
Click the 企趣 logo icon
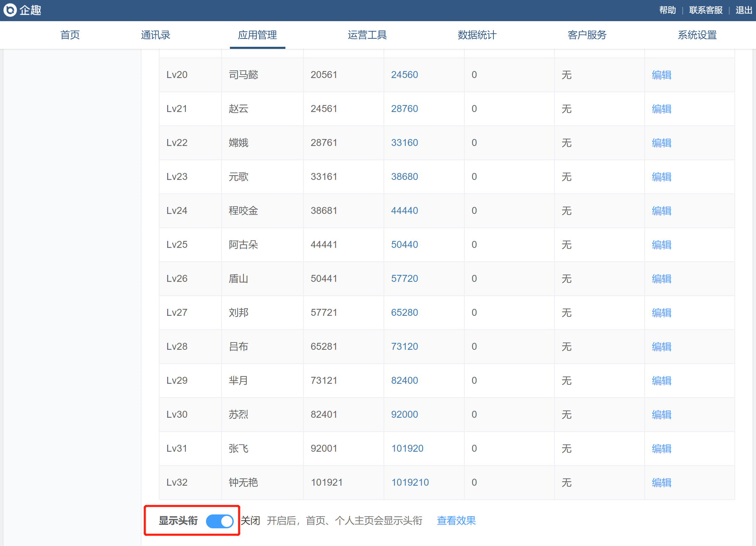[x=10, y=10]
